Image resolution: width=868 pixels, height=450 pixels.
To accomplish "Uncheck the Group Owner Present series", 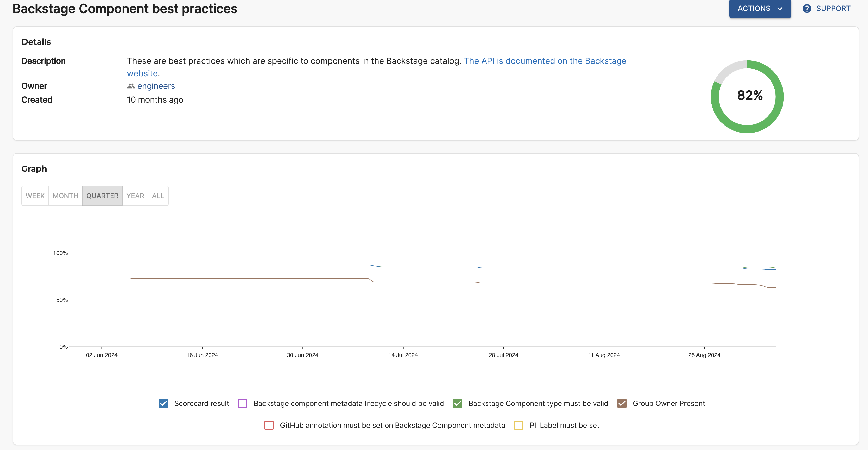I will click(622, 403).
